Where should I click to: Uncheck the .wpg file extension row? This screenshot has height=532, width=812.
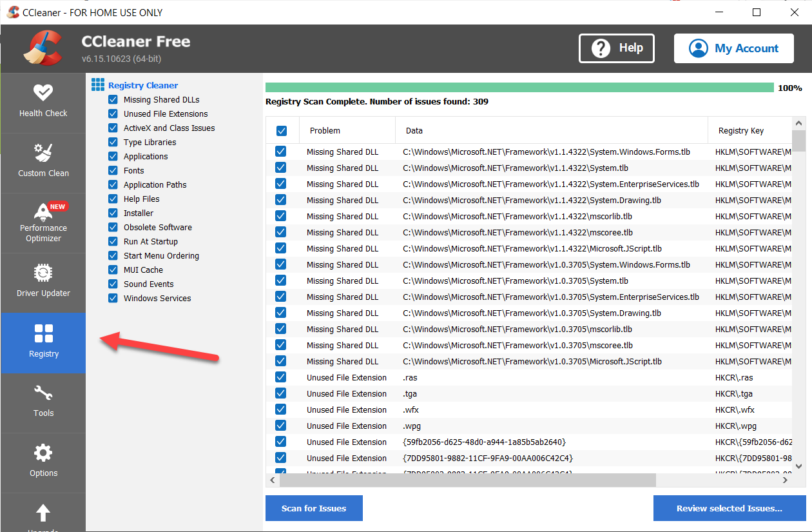pos(281,426)
